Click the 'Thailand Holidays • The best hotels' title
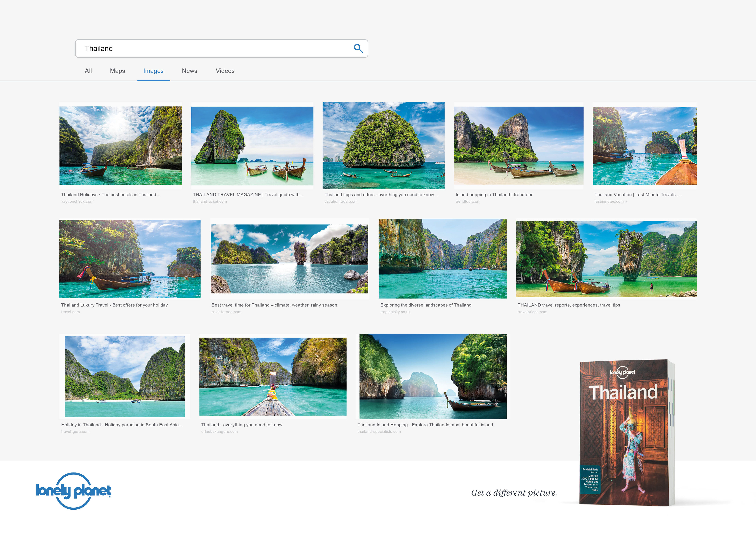Screen dimensions: 756x535 point(110,195)
